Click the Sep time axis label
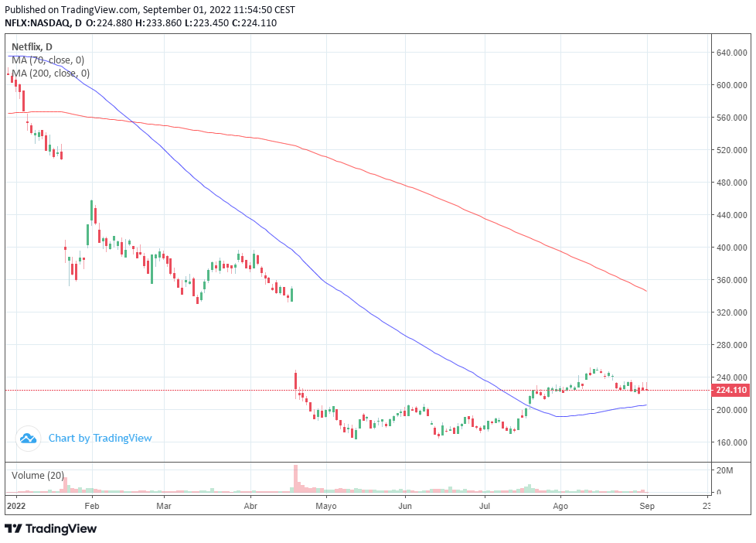This screenshot has height=543, width=756. pyautogui.click(x=646, y=506)
